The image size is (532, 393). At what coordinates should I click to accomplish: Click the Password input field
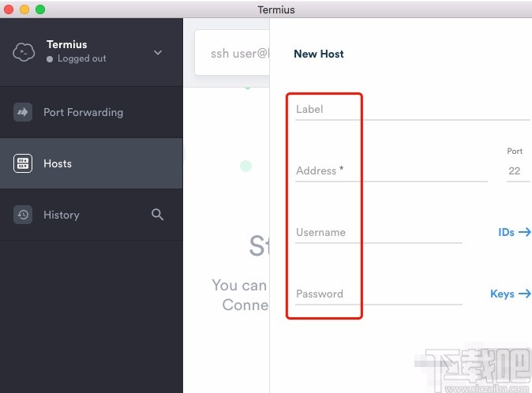pos(379,294)
